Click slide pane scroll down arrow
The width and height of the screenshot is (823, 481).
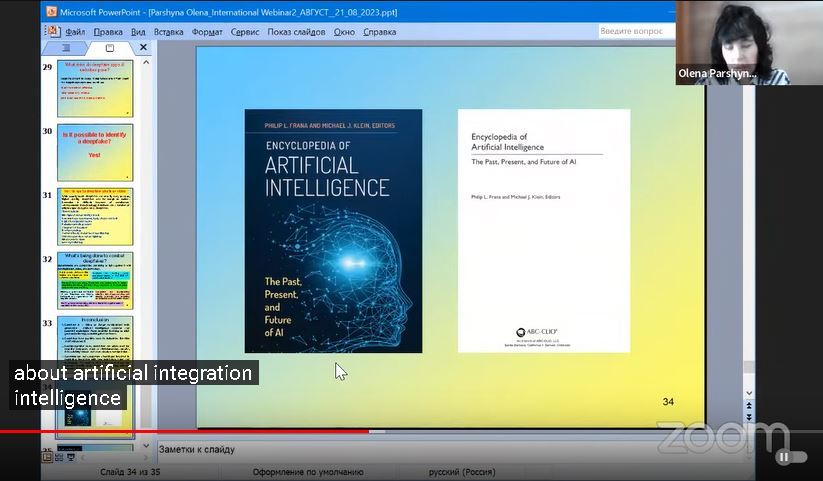pos(749,393)
